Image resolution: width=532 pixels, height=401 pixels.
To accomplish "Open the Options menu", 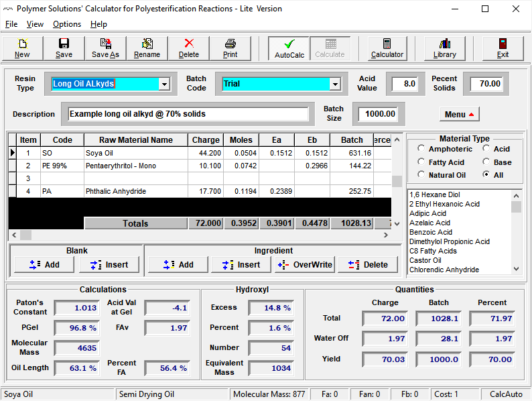I will click(x=67, y=24).
